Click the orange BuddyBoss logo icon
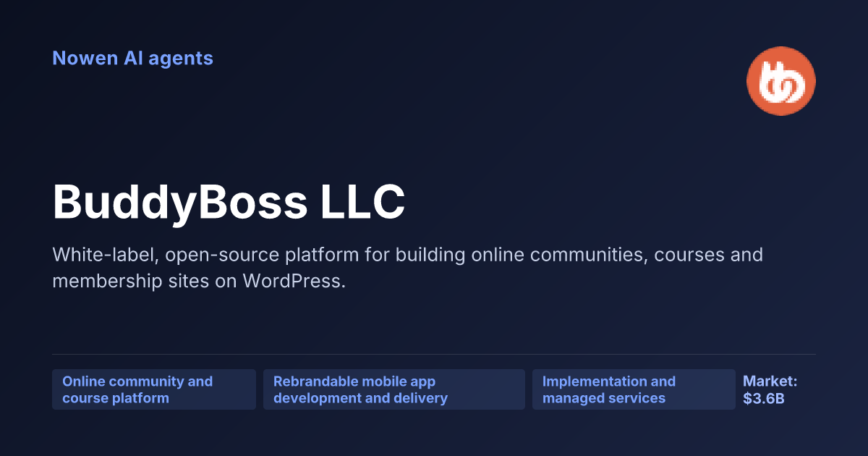The height and width of the screenshot is (456, 868). 781,81
